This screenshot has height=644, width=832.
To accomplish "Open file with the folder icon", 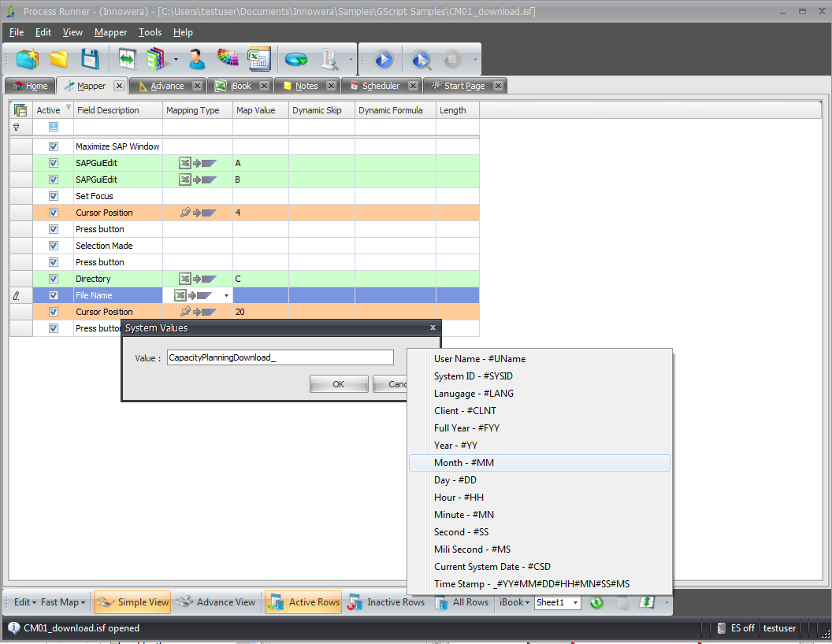I will point(58,59).
